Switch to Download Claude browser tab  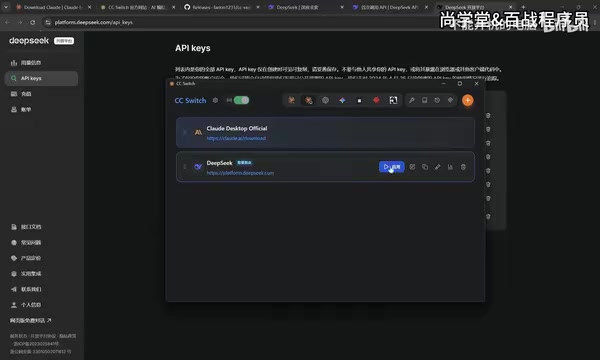click(54, 7)
